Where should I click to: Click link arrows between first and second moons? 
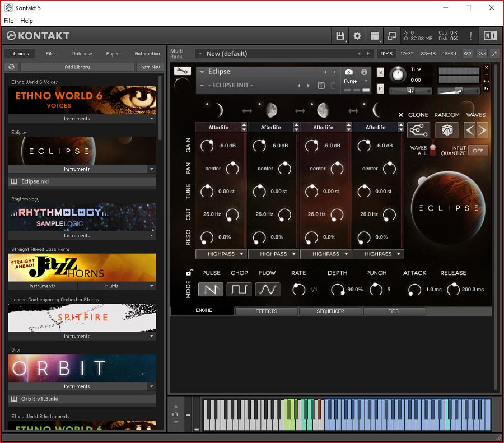247,111
